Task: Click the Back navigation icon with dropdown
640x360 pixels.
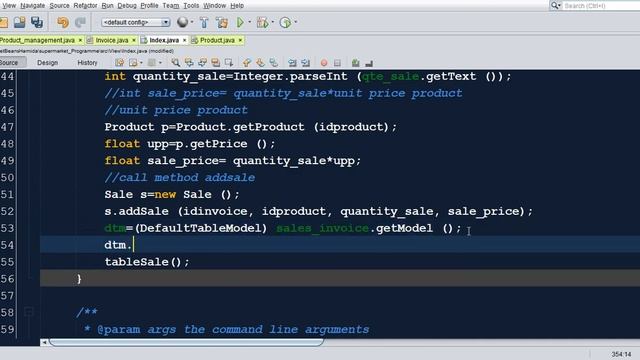Action: tap(133, 63)
